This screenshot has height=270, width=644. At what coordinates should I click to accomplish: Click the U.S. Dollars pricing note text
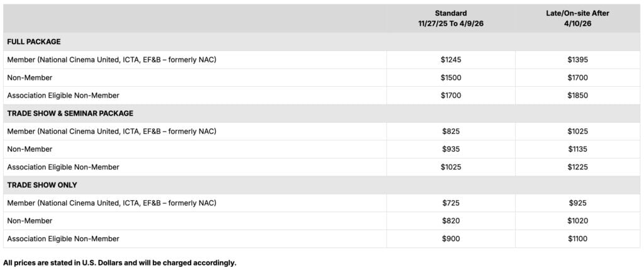(119, 262)
